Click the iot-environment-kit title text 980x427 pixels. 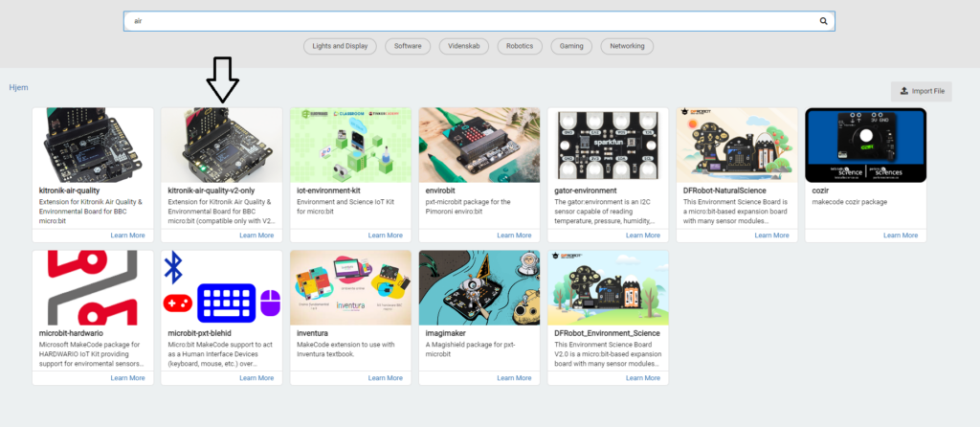pos(329,191)
